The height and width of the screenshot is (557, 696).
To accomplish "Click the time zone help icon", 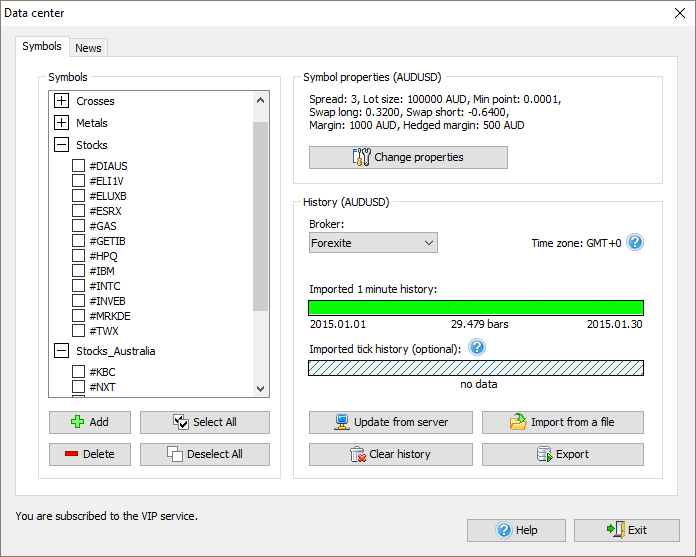I will [634, 243].
